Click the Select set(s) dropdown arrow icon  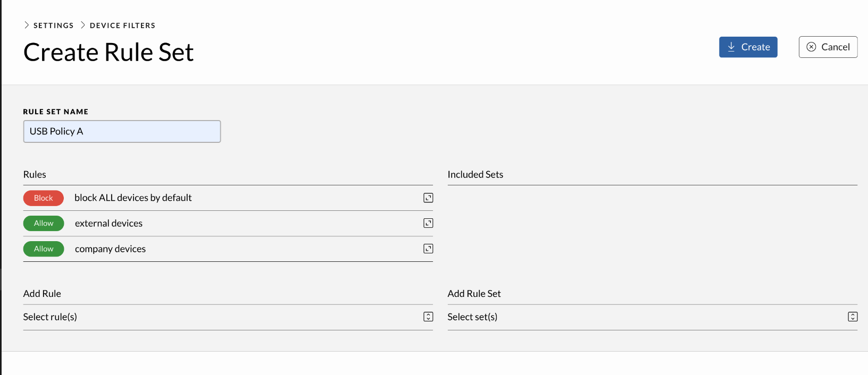click(853, 317)
